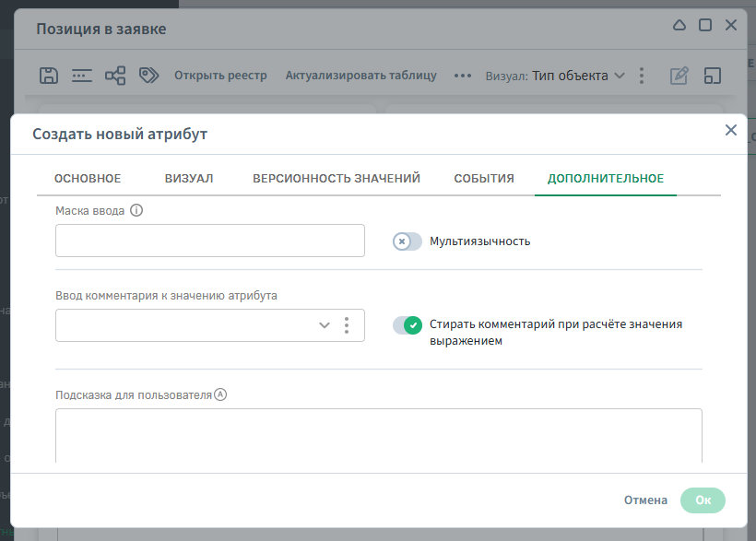756x541 pixels.
Task: Click the dotted-lines list icon in toolbar
Action: 82,76
